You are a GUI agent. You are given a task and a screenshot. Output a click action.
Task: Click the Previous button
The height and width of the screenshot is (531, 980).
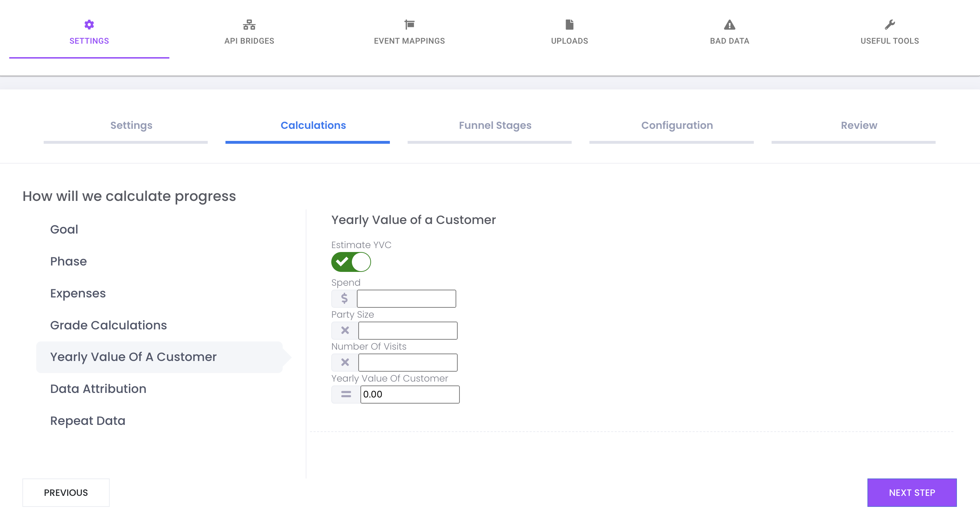point(66,493)
